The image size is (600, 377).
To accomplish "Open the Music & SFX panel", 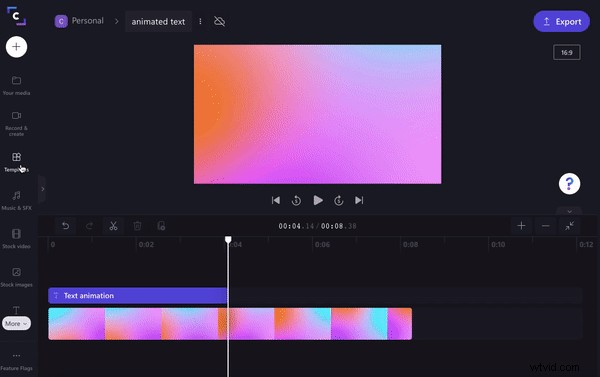I will (x=16, y=201).
